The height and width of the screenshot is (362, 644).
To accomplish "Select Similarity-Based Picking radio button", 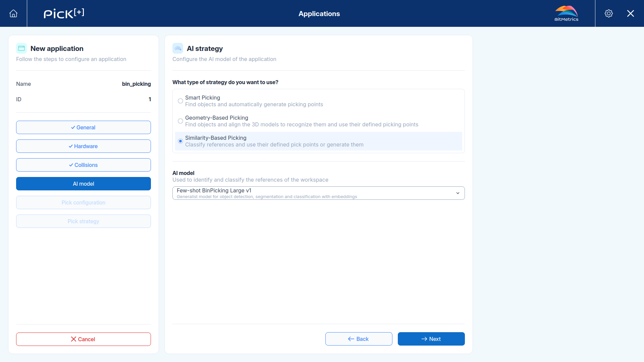I will tap(180, 141).
